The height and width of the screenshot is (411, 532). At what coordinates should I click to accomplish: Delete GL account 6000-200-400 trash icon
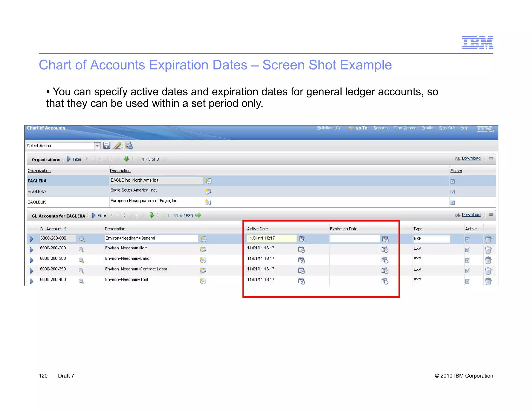coord(488,281)
